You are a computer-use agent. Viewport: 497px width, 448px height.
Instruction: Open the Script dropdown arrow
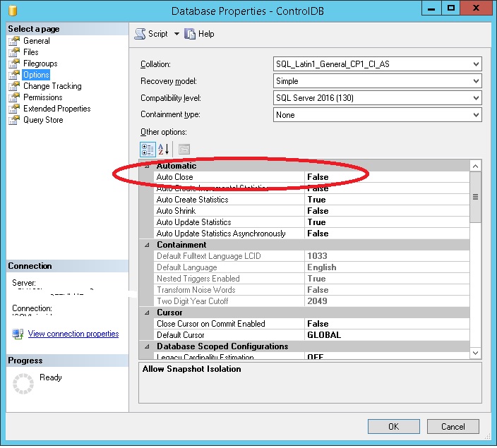pyautogui.click(x=176, y=34)
